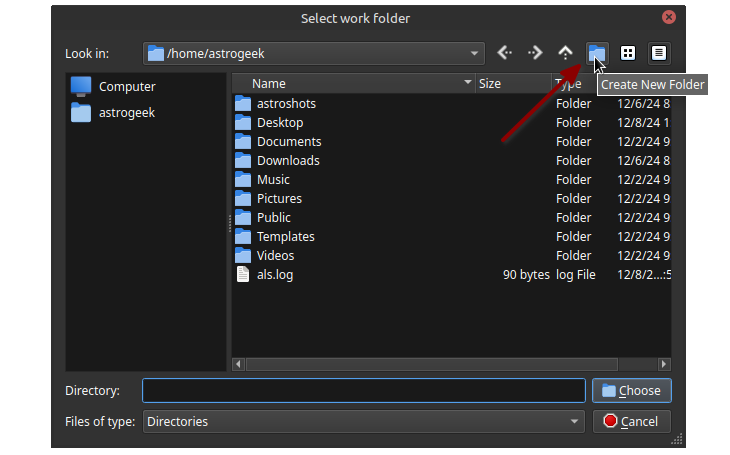Select Computer in the sidebar

(113, 86)
